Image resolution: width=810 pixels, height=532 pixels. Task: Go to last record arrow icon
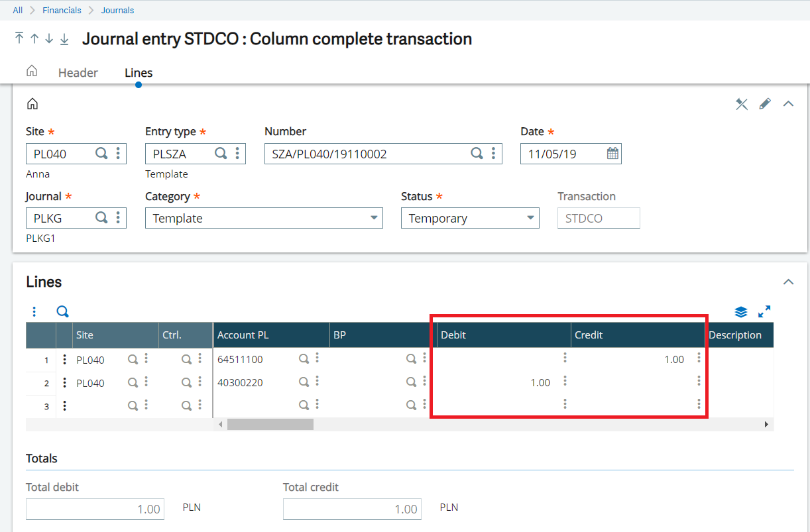tap(64, 39)
